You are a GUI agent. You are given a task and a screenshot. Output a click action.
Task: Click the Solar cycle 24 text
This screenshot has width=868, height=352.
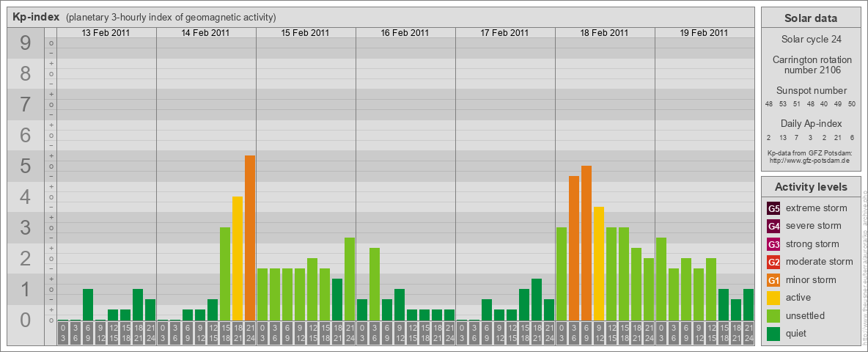pos(811,40)
